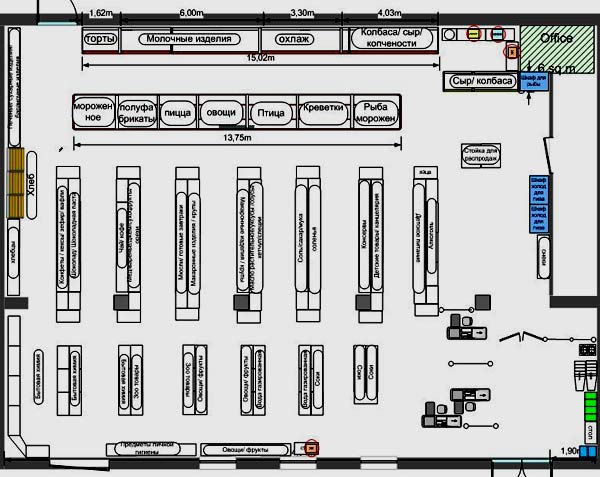The height and width of the screenshot is (477, 600).
Task: Select the торты display case label
Action: pyautogui.click(x=99, y=39)
